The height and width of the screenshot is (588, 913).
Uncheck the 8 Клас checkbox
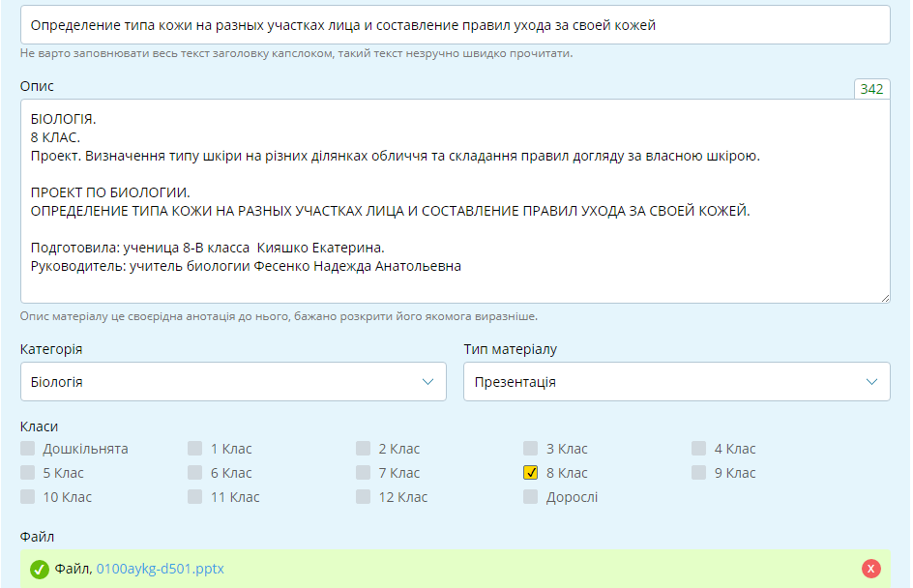530,472
